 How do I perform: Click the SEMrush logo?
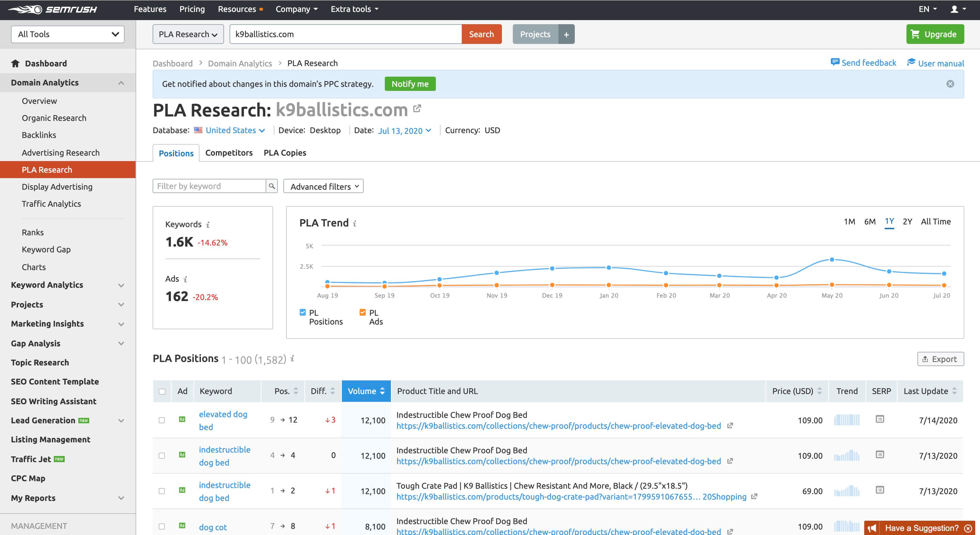pyautogui.click(x=52, y=9)
